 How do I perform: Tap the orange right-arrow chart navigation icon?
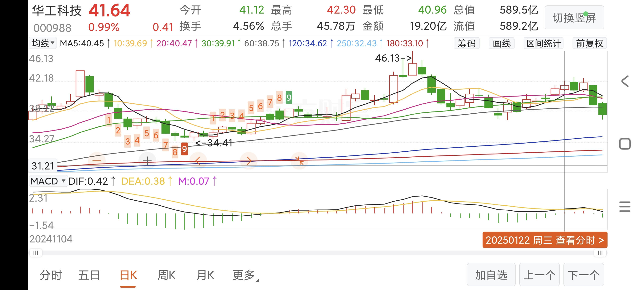click(248, 161)
